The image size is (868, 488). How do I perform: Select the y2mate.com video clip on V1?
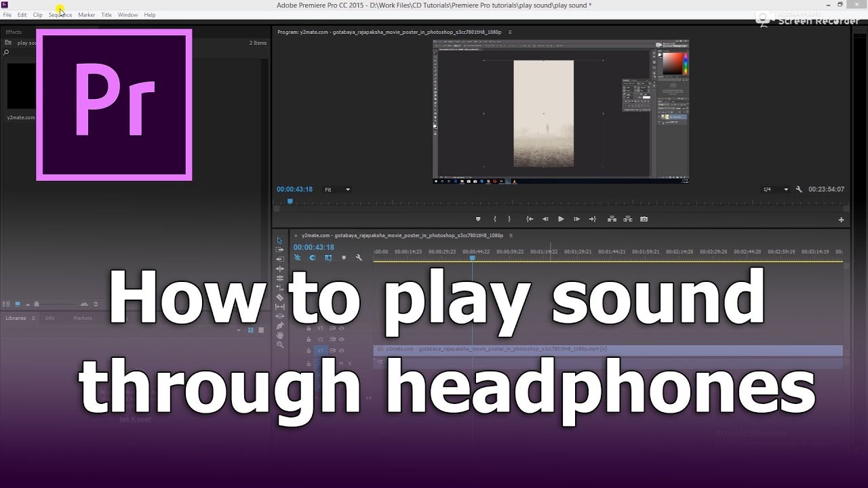coord(608,350)
